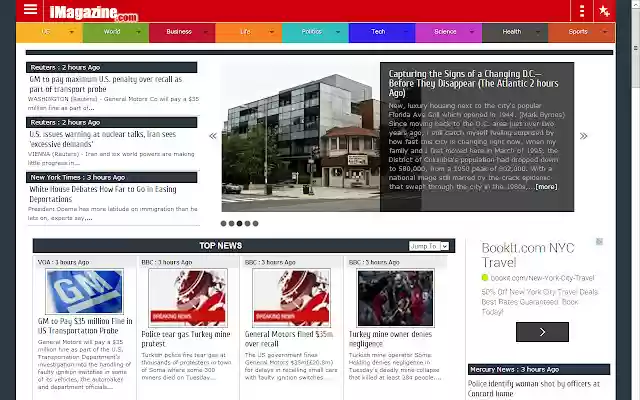
Task: Select the first slideshow dot
Action: [223, 223]
